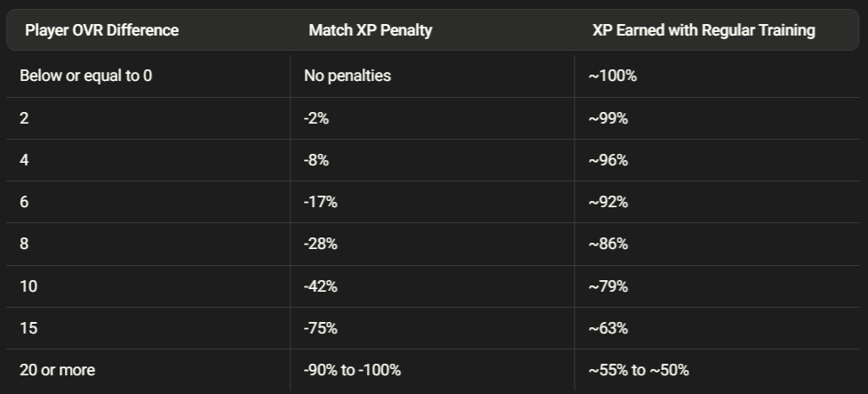This screenshot has height=394, width=868.
Task: Select the ~100% XP earned cell
Action: (612, 76)
